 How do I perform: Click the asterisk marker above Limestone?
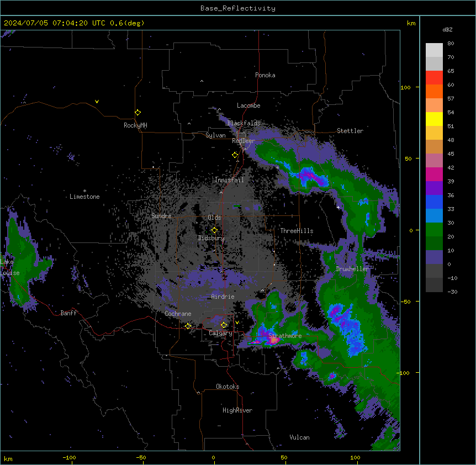coord(84,191)
